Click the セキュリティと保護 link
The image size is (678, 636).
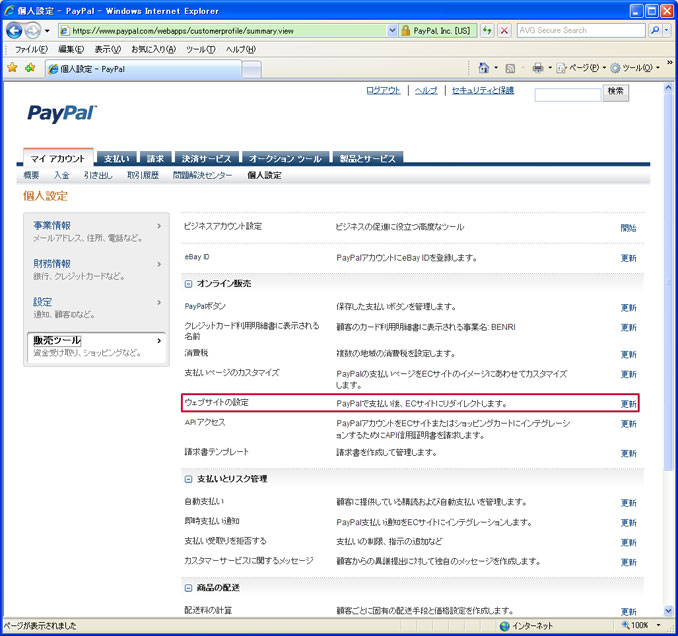pyautogui.click(x=483, y=90)
